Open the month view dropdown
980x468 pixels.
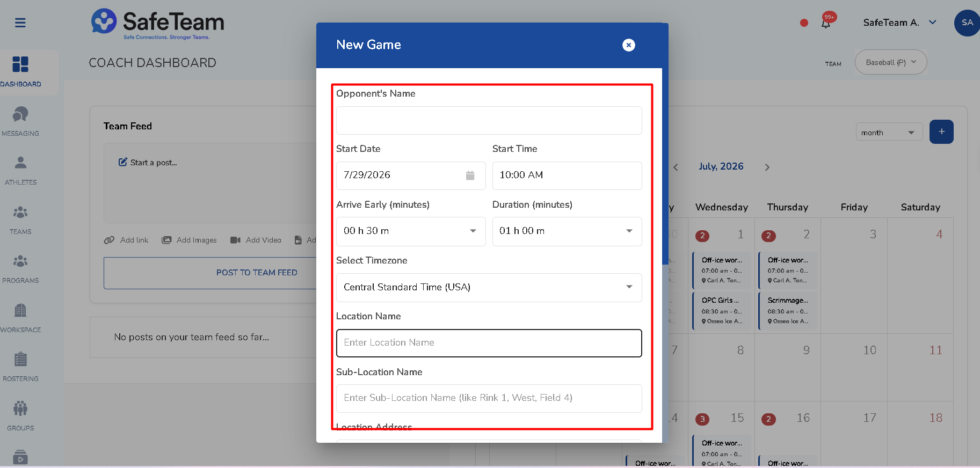pos(889,133)
